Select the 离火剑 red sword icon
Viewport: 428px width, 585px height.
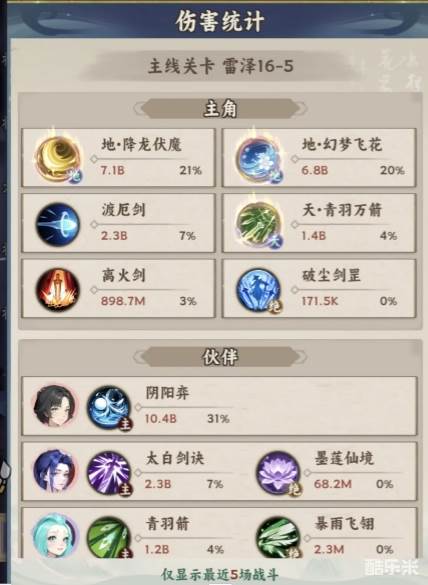tap(58, 289)
